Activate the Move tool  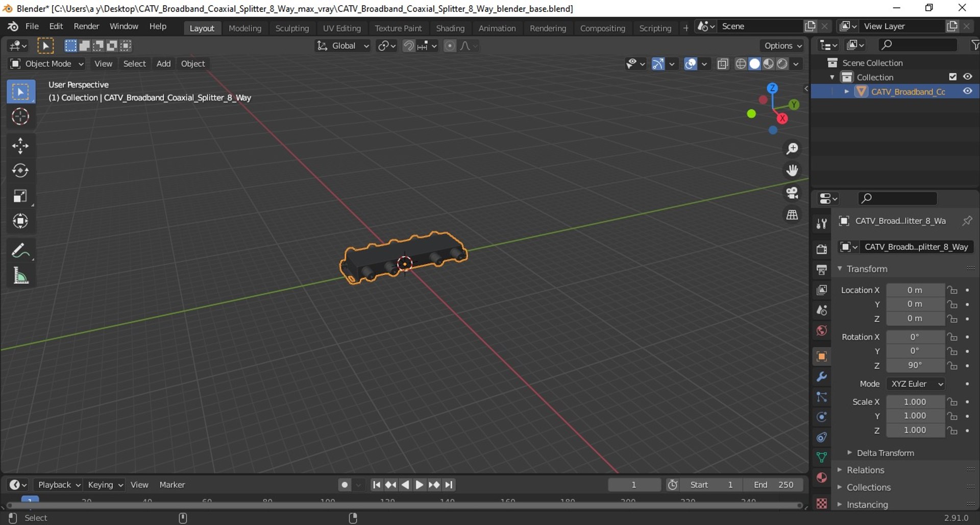pyautogui.click(x=20, y=146)
